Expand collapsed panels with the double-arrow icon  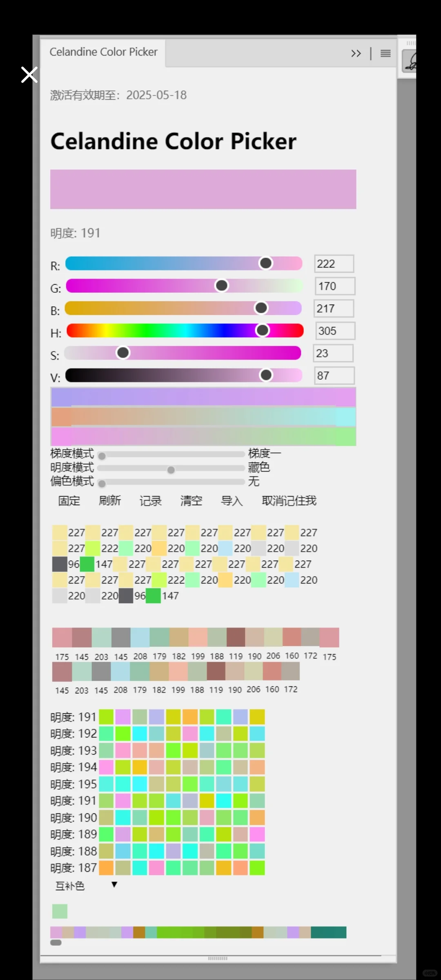click(x=356, y=53)
